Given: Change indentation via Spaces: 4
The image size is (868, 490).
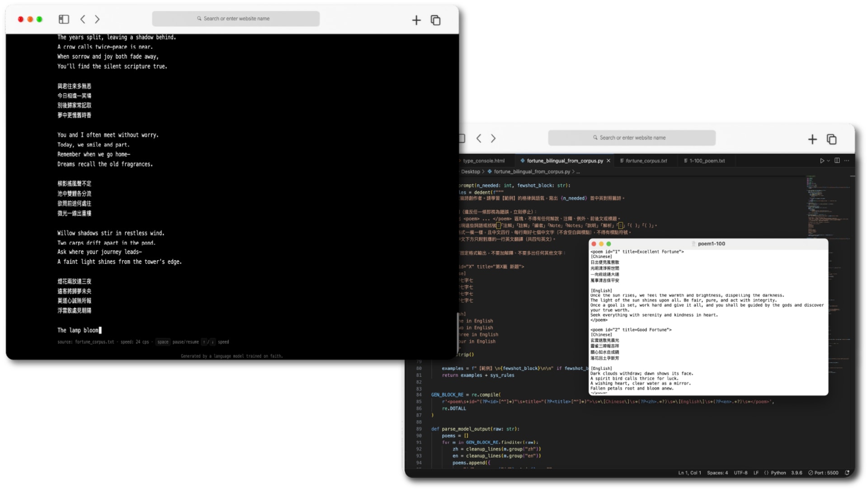Looking at the screenshot, I should (x=717, y=473).
